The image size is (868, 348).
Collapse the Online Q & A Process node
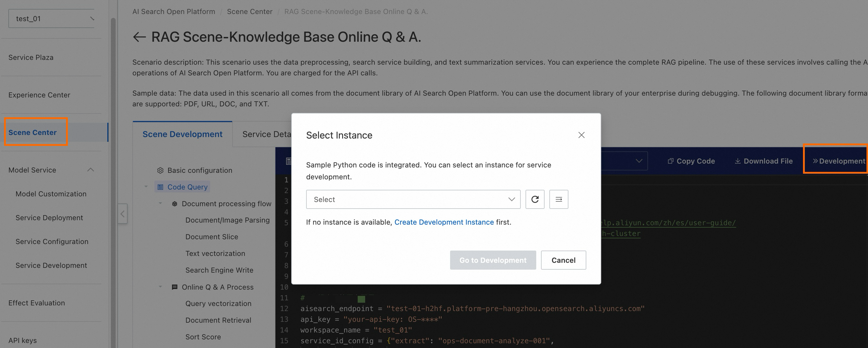click(160, 287)
